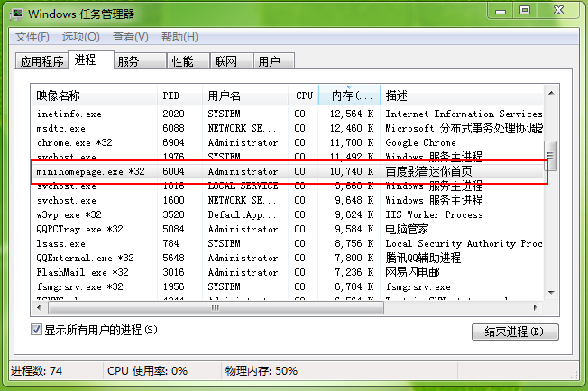Sort by 描述 column header
Screen dimensions: 588x391
(462, 95)
